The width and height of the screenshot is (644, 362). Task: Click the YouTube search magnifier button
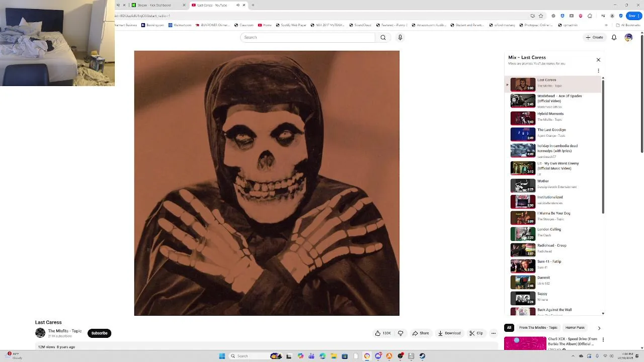pos(383,37)
